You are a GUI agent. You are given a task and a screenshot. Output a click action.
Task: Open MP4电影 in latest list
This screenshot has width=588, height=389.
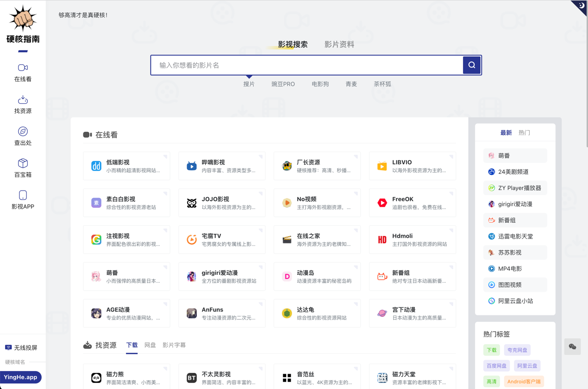click(x=515, y=269)
